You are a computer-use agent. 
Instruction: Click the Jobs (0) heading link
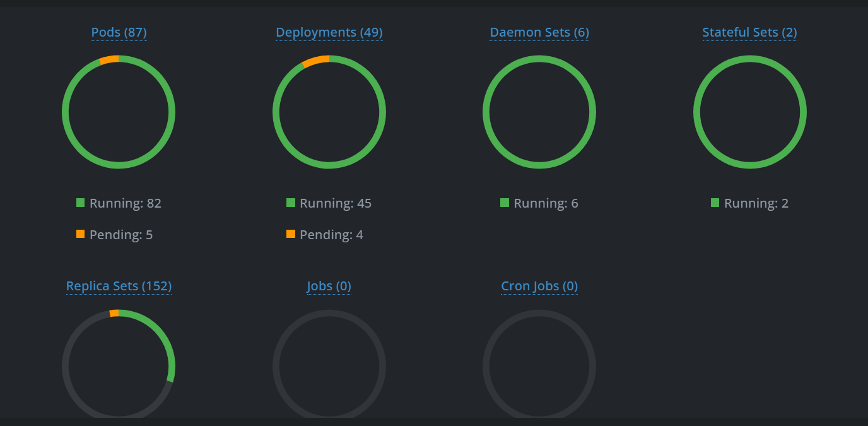[x=329, y=286]
